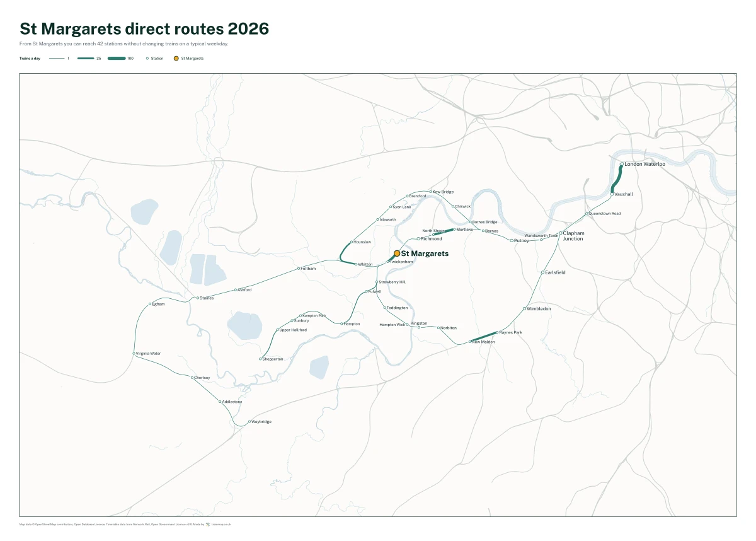Viewport: 756px width, 541px height.
Task: Click the Mortlake station label
Action: pyautogui.click(x=464, y=230)
